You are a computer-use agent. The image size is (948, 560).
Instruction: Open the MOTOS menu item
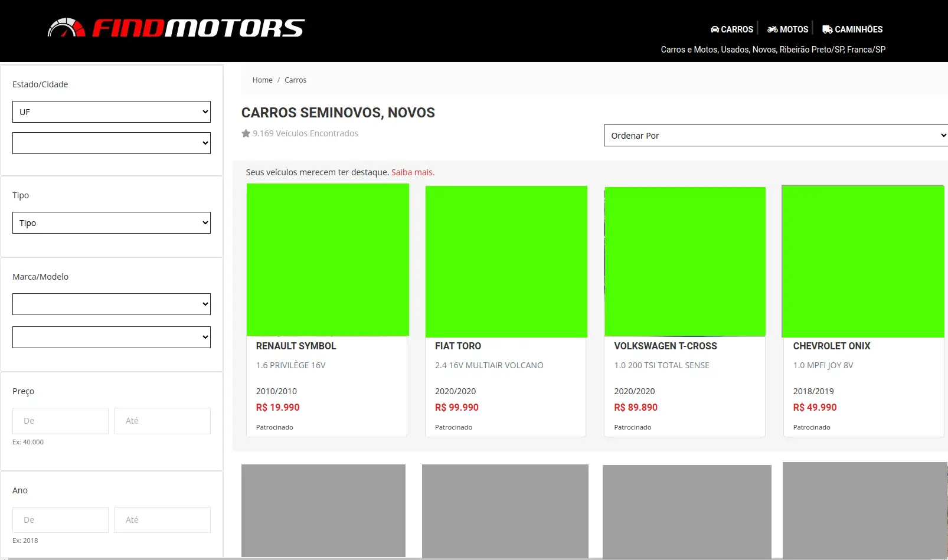[787, 30]
